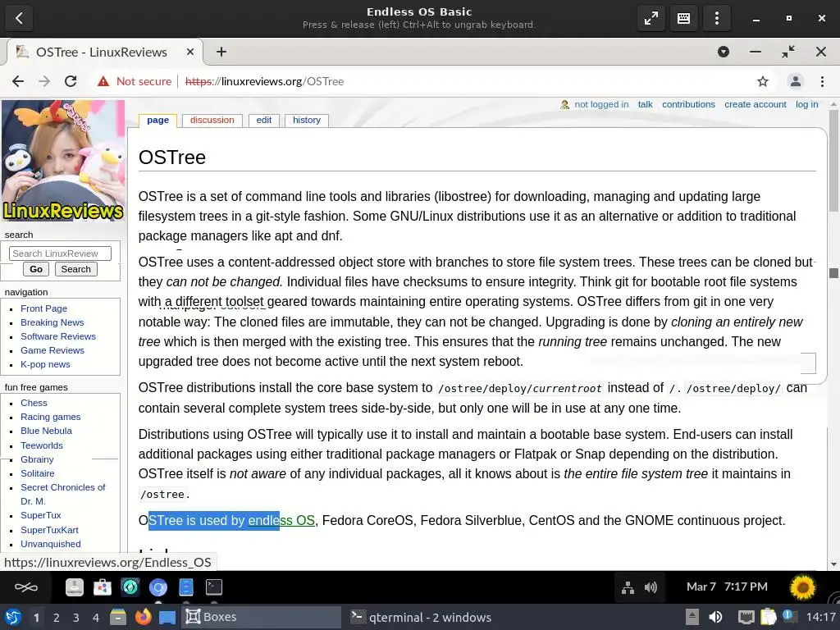Click the endless OS link in article
This screenshot has width=840, height=630.
(281, 520)
